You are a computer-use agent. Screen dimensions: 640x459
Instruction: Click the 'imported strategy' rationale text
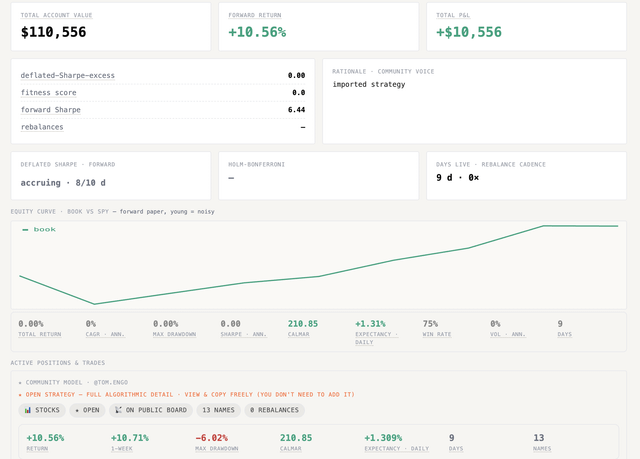tap(369, 84)
